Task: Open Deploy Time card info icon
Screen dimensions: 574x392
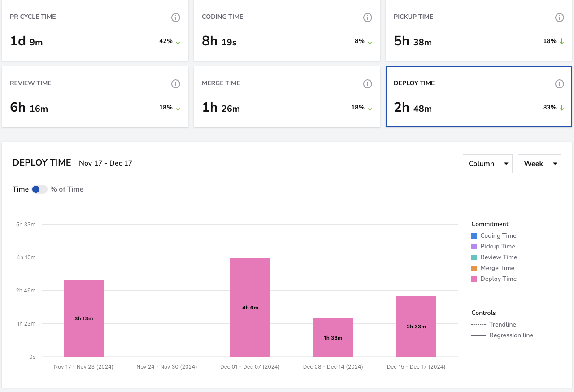Action: (560, 84)
